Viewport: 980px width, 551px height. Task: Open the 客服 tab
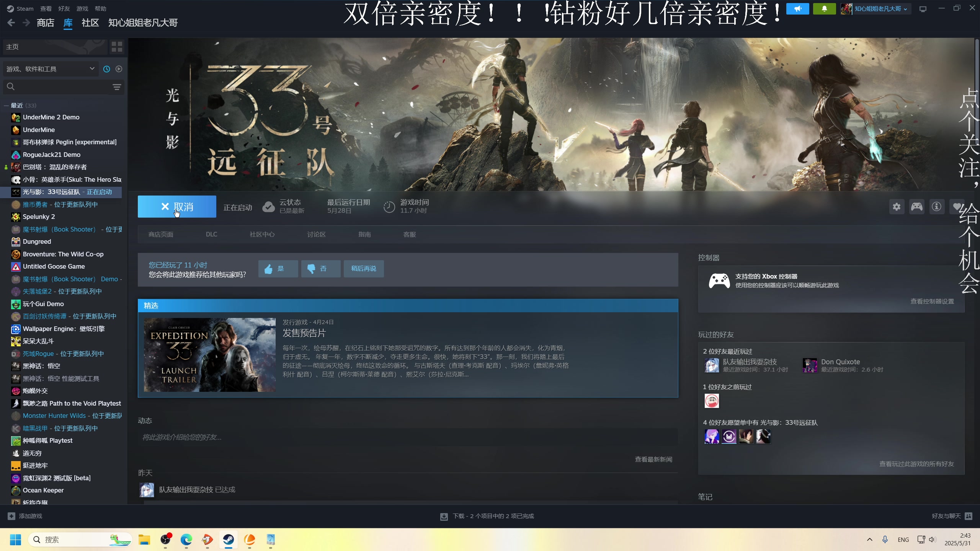coord(410,235)
